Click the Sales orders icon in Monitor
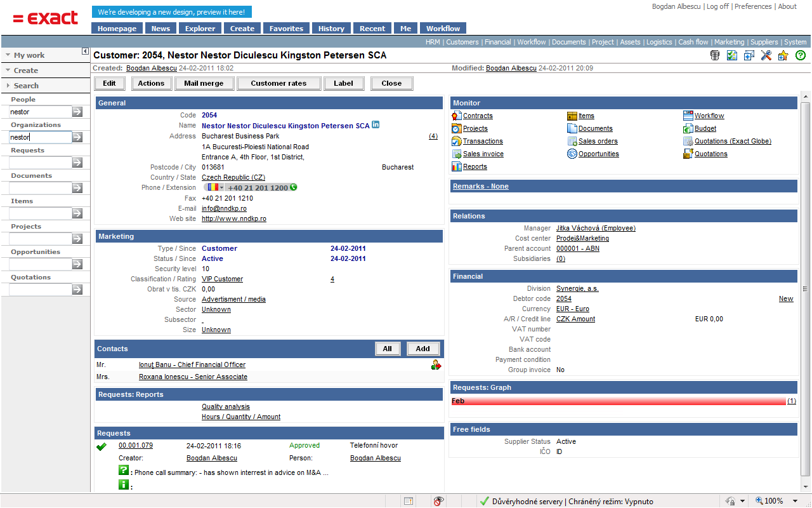Screen dimensions: 812x508 pos(572,141)
